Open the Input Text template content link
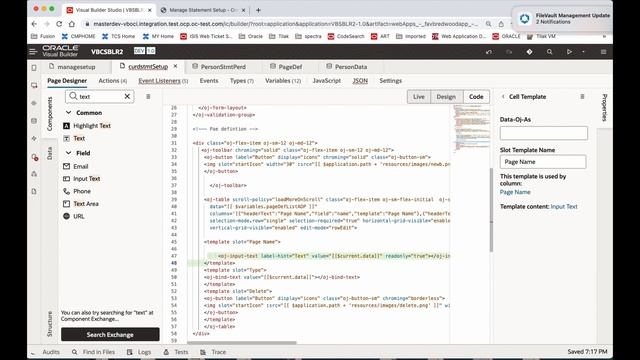The height and width of the screenshot is (360, 640). point(564,207)
